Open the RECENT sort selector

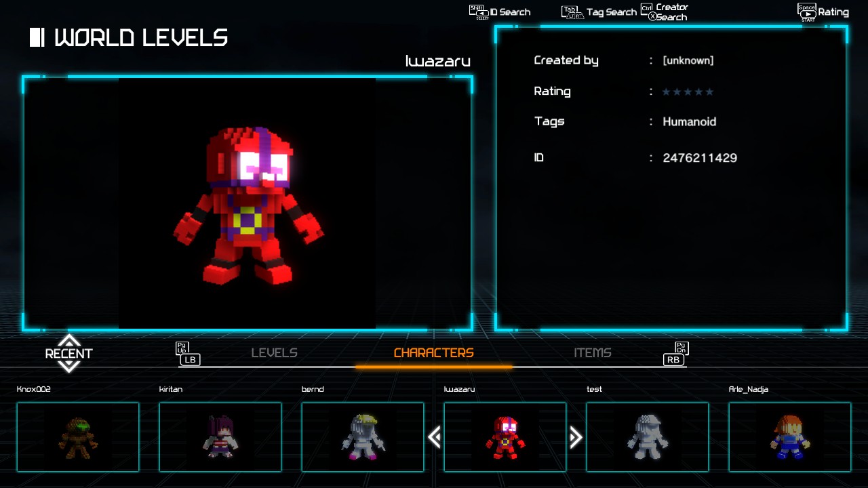[x=68, y=353]
